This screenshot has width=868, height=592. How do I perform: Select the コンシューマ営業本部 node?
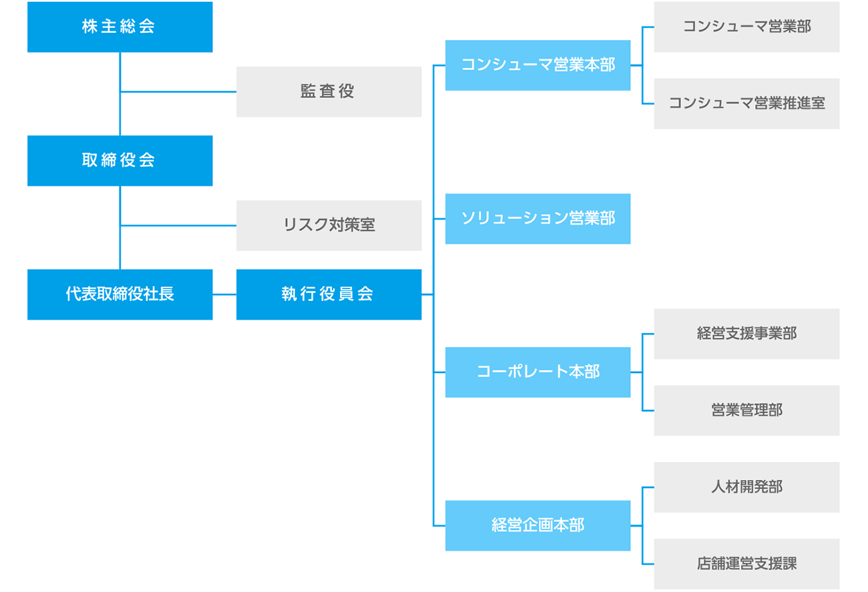tap(537, 65)
